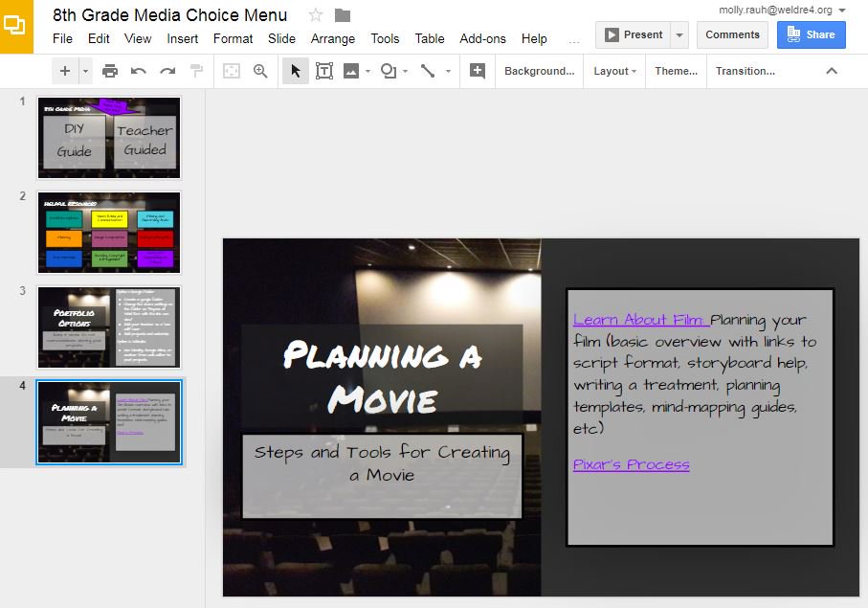Click the 'mind-mapping guides' text in slide
This screenshot has height=608, width=868.
pyautogui.click(x=724, y=408)
